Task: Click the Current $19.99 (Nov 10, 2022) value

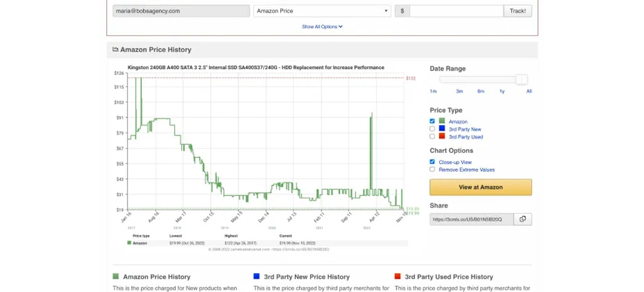Action: pos(298,242)
